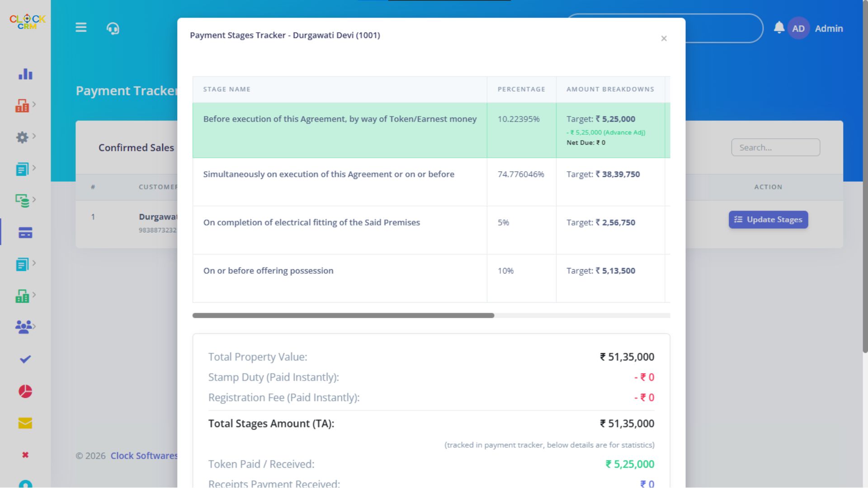Expand chevron beside first document icon
This screenshot has height=488, width=868.
(x=34, y=168)
